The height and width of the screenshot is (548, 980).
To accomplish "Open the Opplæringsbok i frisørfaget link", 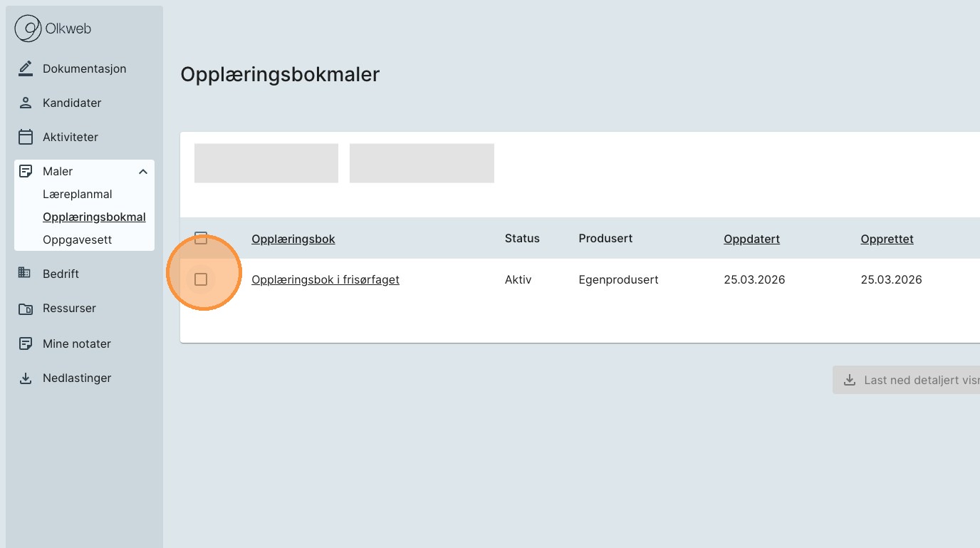I will coord(325,279).
